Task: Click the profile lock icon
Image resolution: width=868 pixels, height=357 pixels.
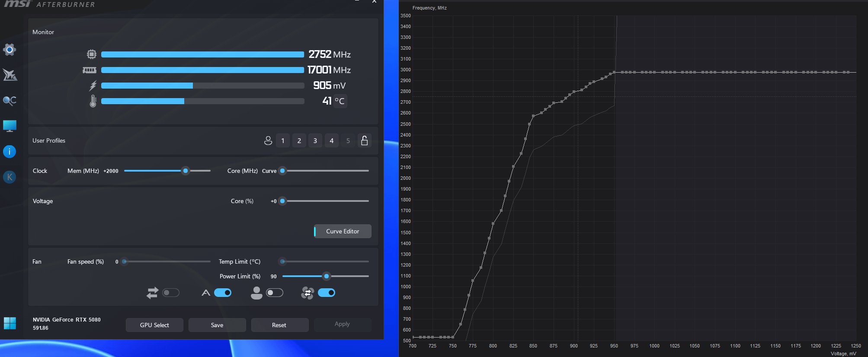Action: point(364,140)
